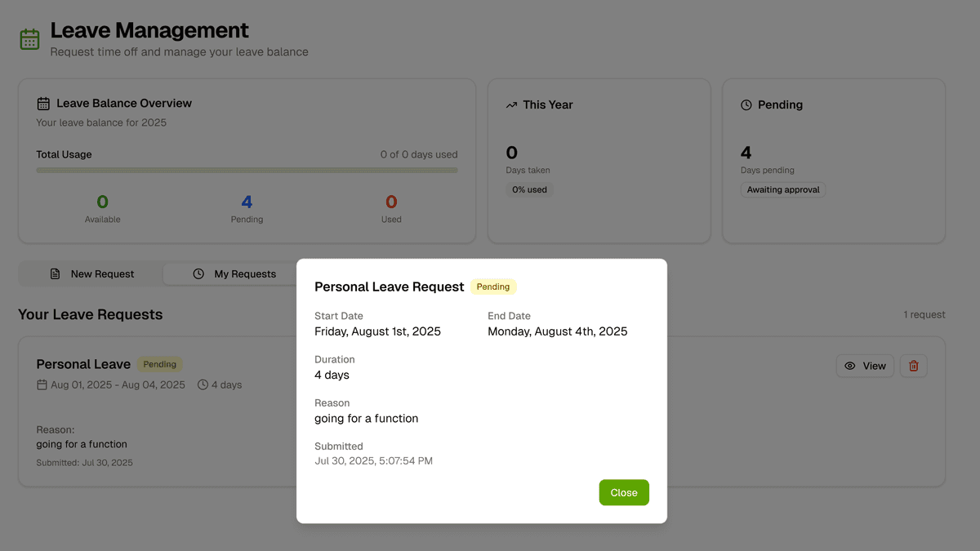The width and height of the screenshot is (980, 551).
Task: Click the calendar icon beside Aug 01, 2025 dates
Action: point(42,384)
